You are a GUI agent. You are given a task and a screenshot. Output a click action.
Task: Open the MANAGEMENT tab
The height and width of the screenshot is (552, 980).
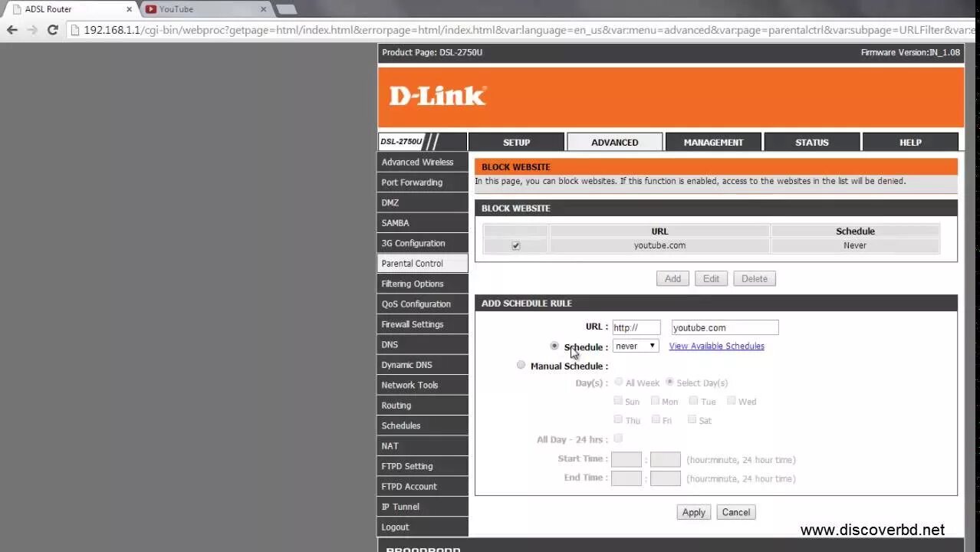pos(713,142)
